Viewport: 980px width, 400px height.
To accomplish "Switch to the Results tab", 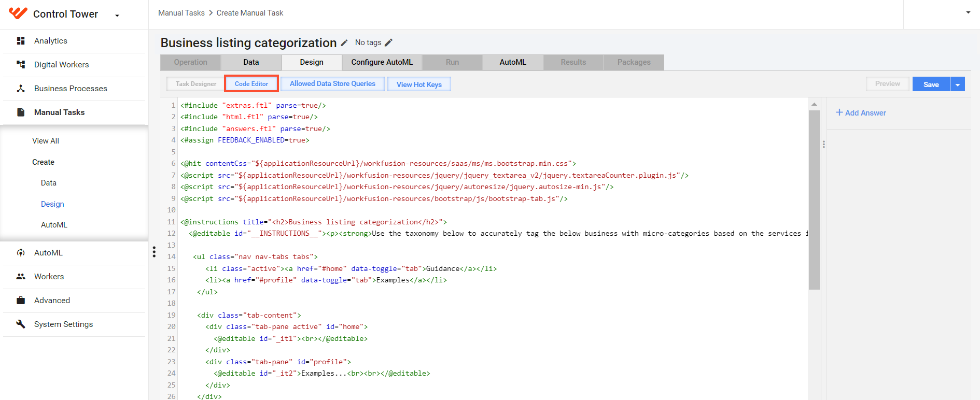I will pos(573,62).
